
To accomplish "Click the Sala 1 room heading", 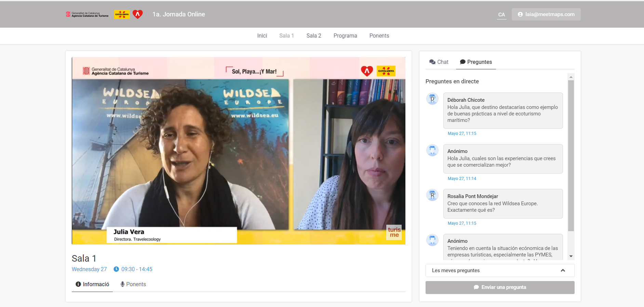I will coord(84,259).
